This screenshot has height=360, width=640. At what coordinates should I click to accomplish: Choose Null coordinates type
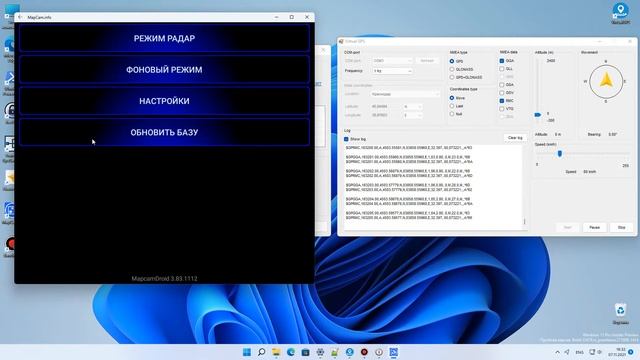pyautogui.click(x=452, y=114)
